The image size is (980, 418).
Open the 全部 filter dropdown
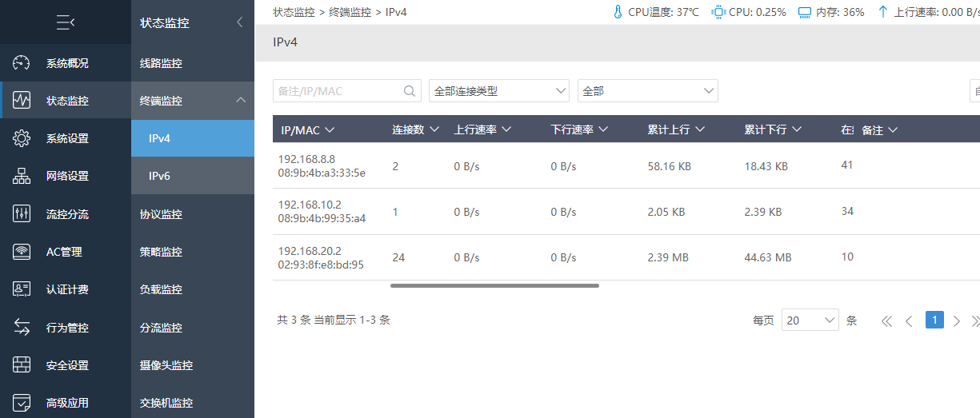coord(648,91)
